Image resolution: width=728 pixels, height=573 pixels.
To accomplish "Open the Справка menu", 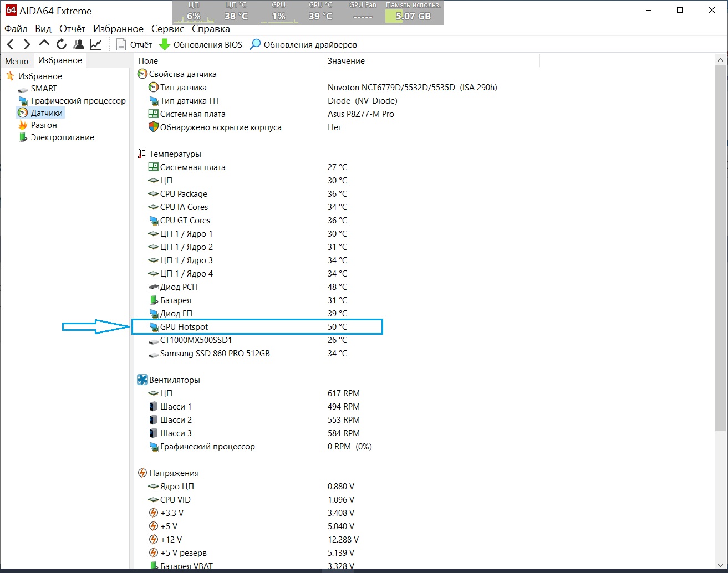I will pos(211,29).
